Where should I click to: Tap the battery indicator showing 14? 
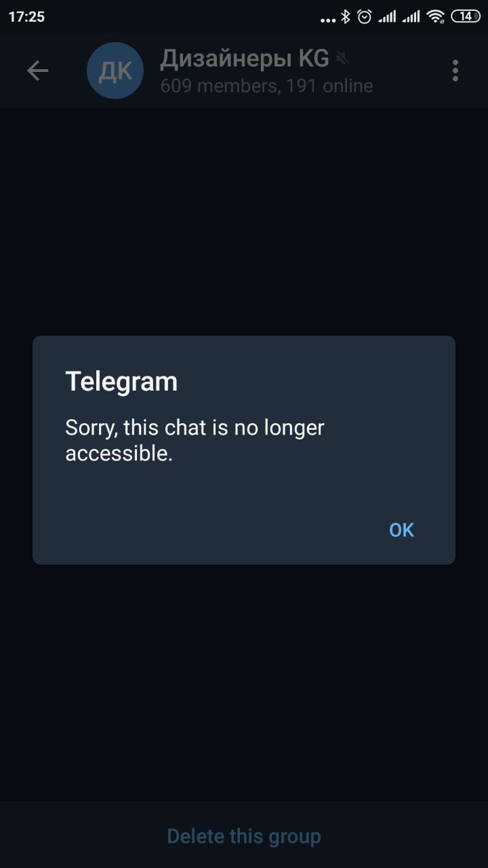pyautogui.click(x=466, y=16)
